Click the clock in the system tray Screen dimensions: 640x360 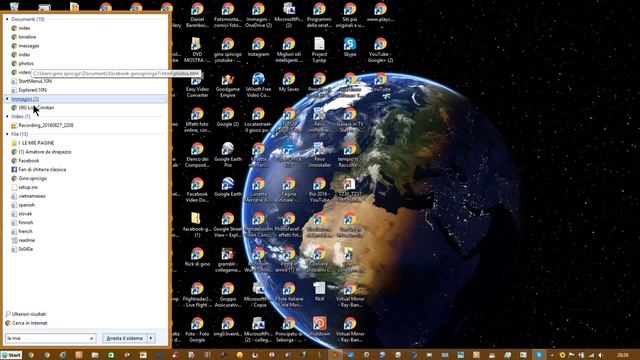622,355
